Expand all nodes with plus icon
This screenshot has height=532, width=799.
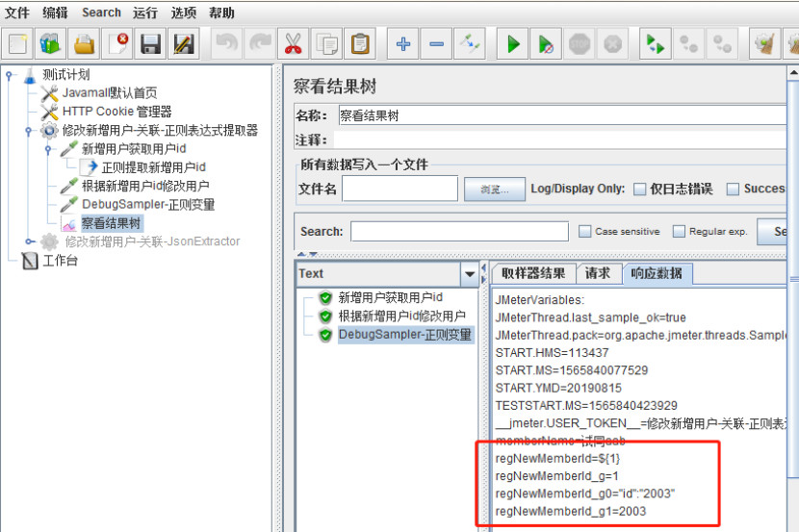point(403,44)
